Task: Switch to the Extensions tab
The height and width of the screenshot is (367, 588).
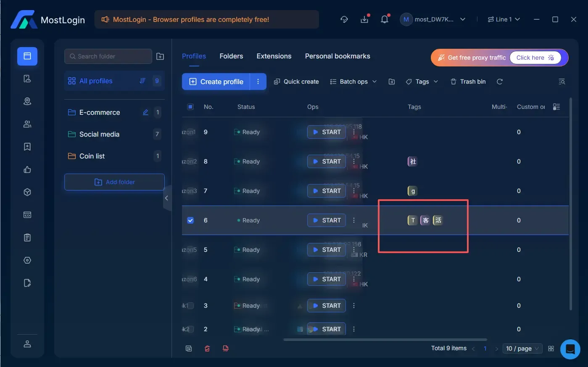Action: [274, 56]
